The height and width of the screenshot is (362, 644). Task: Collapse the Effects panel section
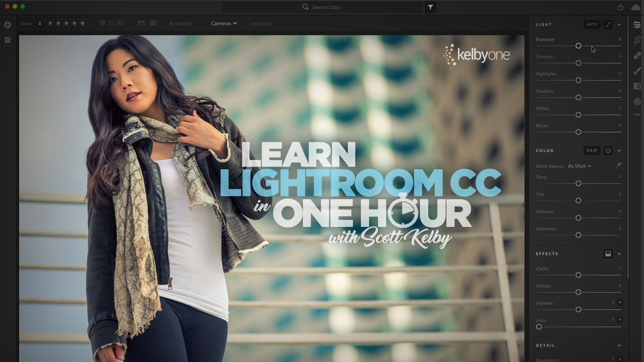point(619,254)
